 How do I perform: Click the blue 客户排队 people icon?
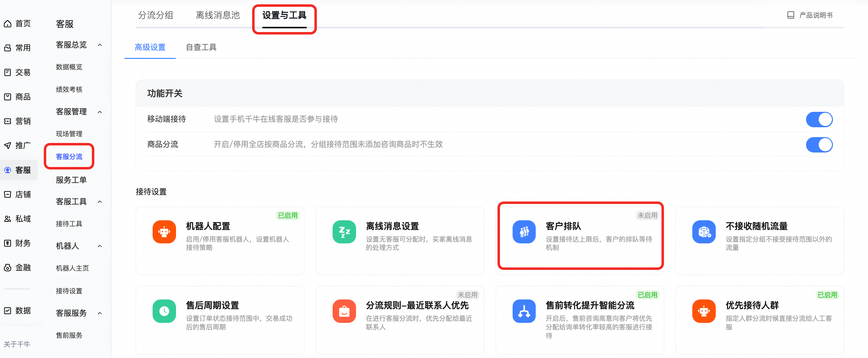click(524, 232)
